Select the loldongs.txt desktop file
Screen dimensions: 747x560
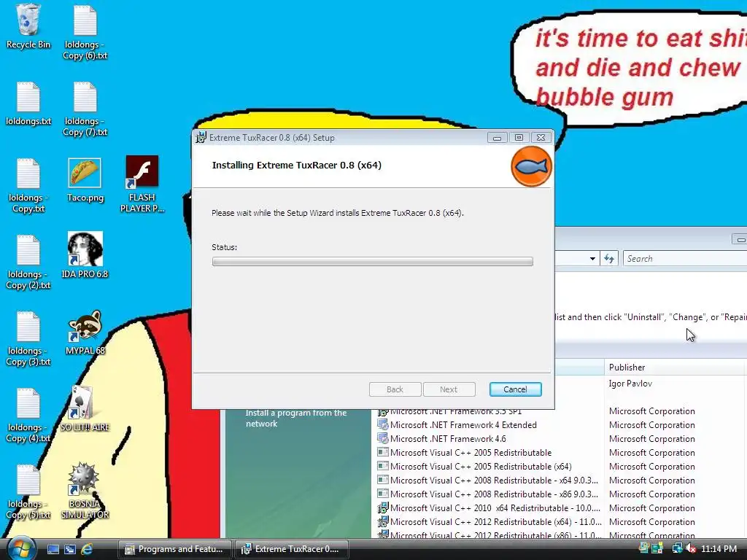[x=28, y=104]
